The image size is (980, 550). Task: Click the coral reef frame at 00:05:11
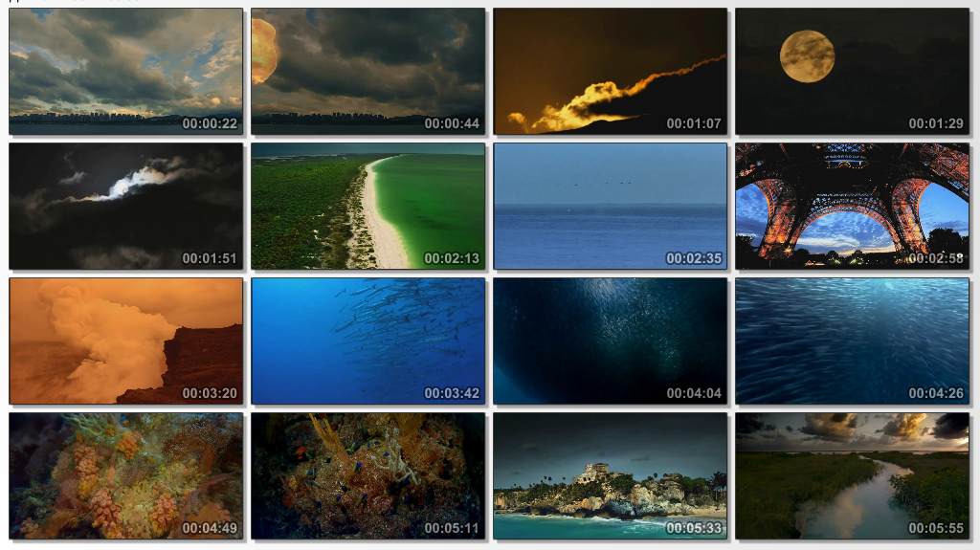[x=368, y=475]
